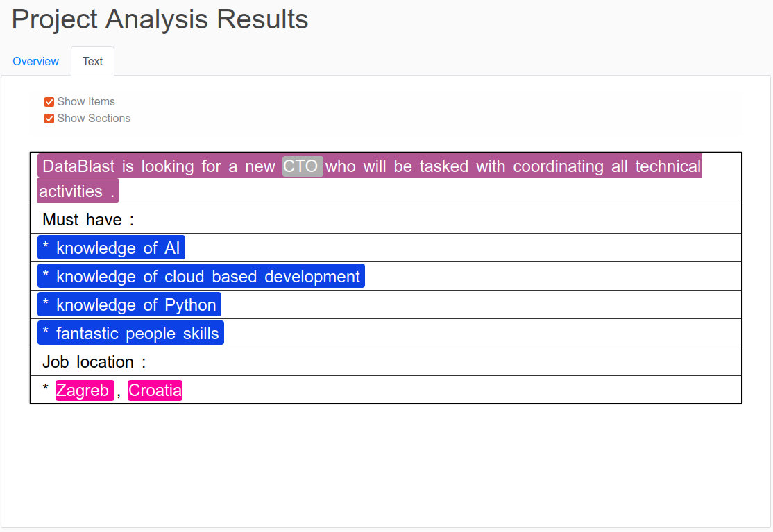Uncheck the Show Items checkbox
The width and height of the screenshot is (773, 532).
tap(49, 102)
